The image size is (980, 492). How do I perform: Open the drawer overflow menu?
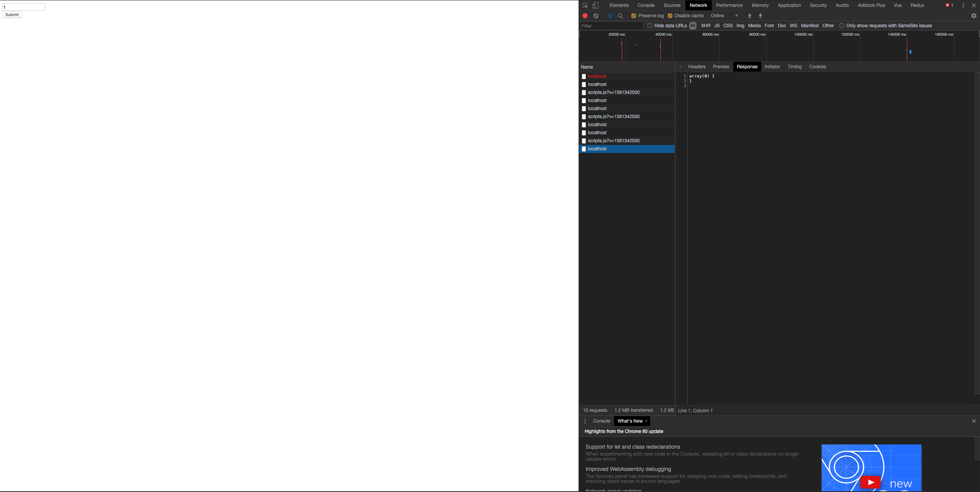[x=585, y=421]
